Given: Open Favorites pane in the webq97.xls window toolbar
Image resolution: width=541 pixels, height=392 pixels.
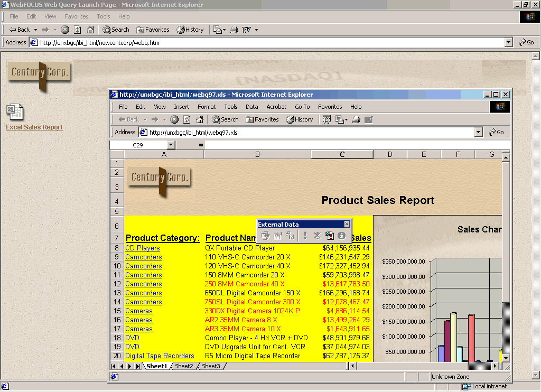Looking at the screenshot, I should 262,119.
